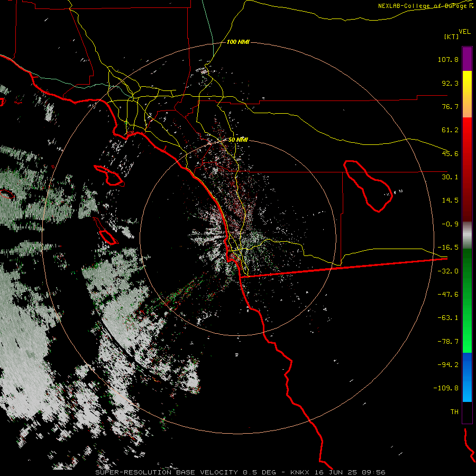Viewport: 476px width, 476px height.
Task: Click the -94.2 velocity scale value
Action: tap(448, 365)
